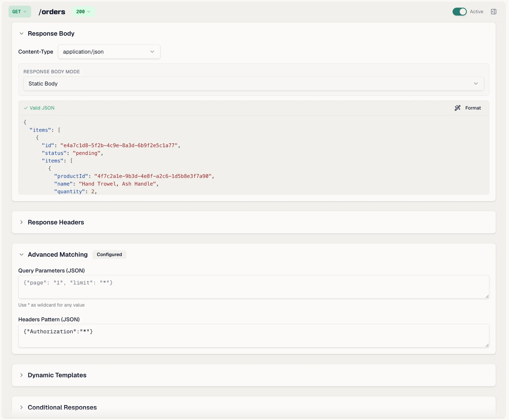Click the Query Parameters field's corner grip
Screen dimensions: 509x420
pyautogui.click(x=487, y=296)
